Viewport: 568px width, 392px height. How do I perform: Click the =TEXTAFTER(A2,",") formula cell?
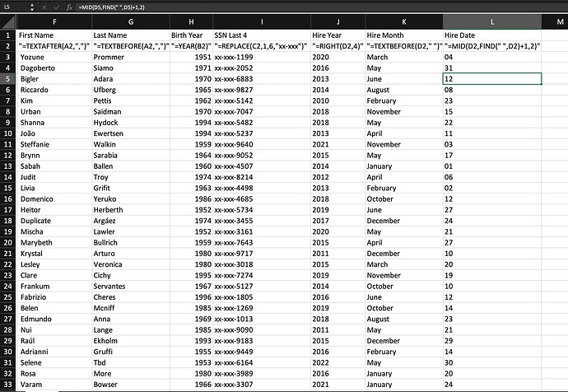pyautogui.click(x=54, y=46)
